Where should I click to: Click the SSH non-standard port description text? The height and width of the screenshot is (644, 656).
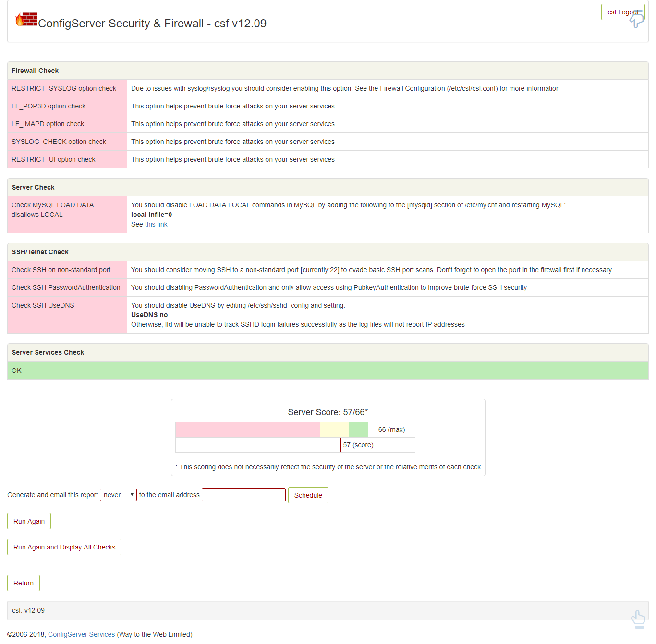[x=371, y=270]
